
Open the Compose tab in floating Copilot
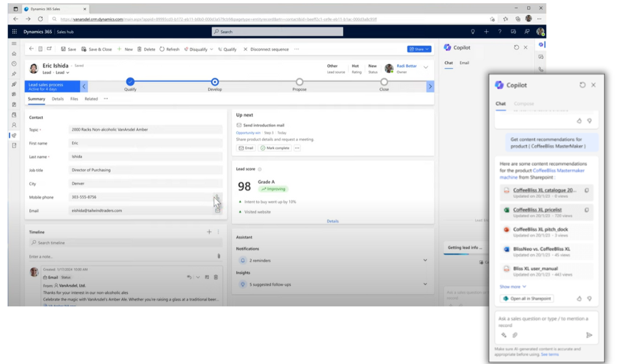pos(524,104)
